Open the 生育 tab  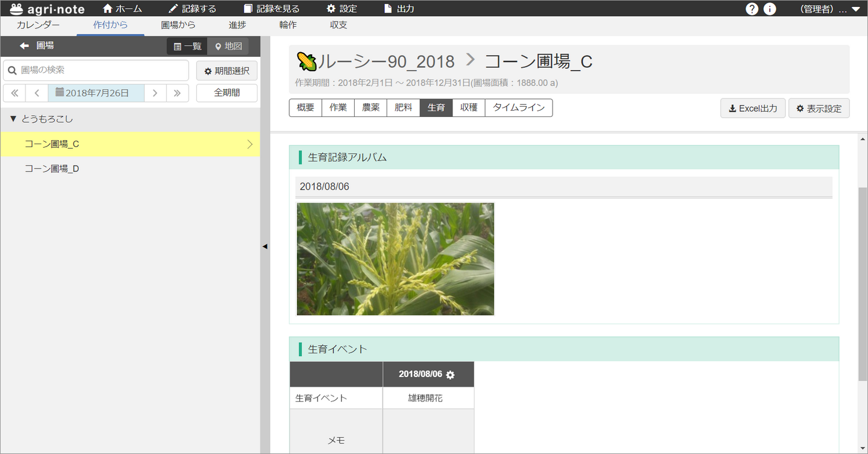pyautogui.click(x=436, y=108)
